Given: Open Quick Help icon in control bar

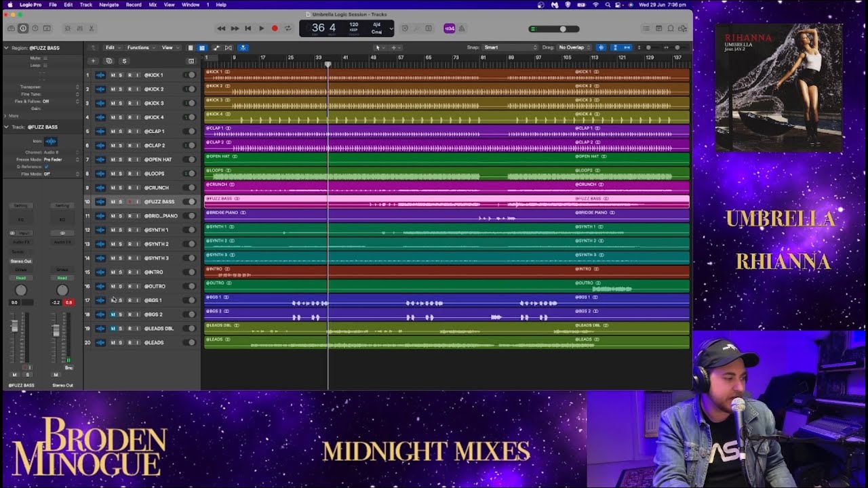Looking at the screenshot, I should [x=35, y=28].
